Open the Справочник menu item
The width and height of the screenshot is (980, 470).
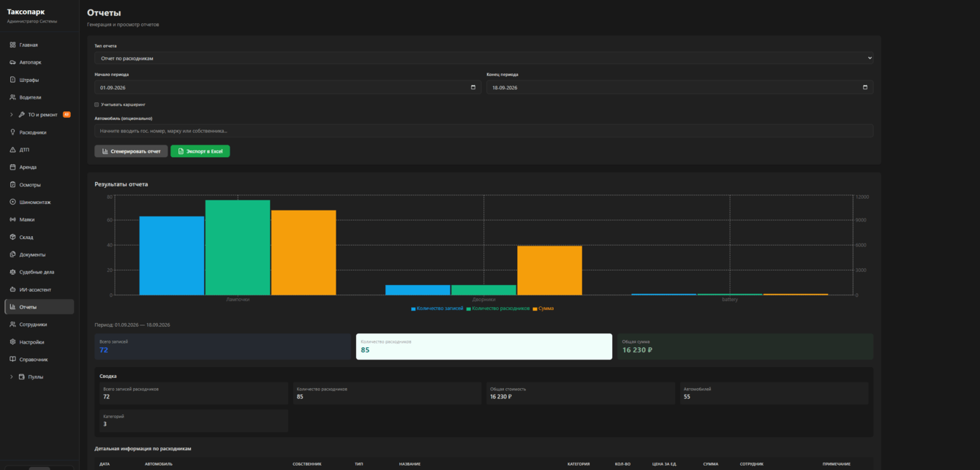pos(39,360)
